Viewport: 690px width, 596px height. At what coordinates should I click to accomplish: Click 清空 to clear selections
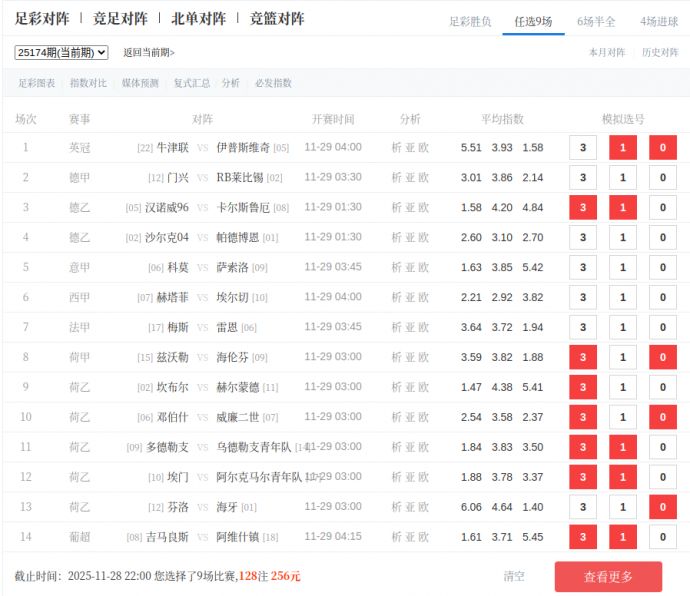pyautogui.click(x=514, y=576)
